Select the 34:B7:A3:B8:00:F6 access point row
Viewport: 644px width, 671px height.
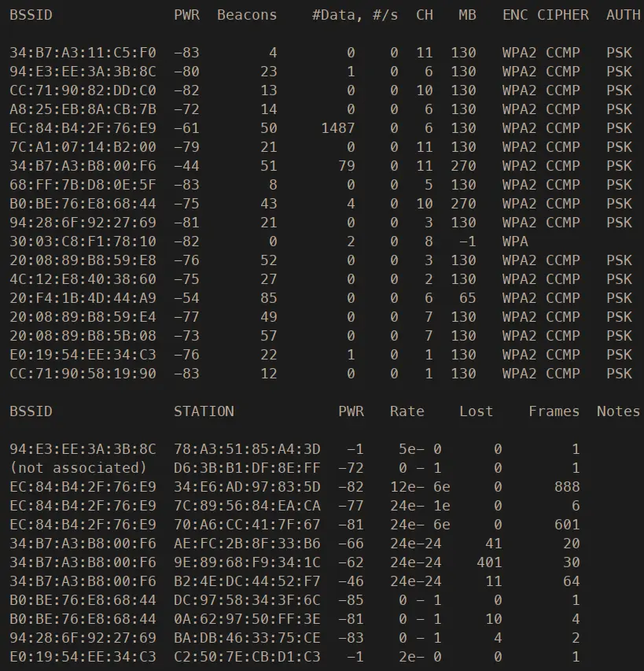point(321,166)
